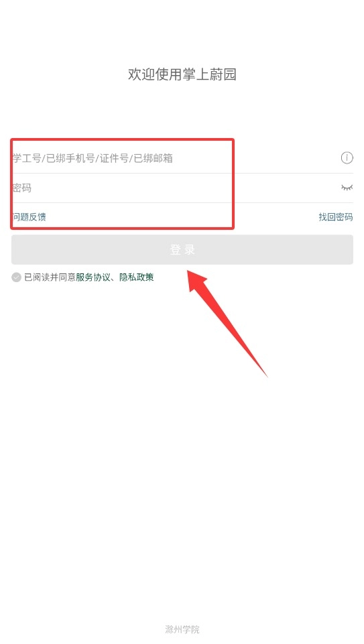Click the 欢迎使用掌上蔚园 welcome heading
364x644 pixels.
182,75
